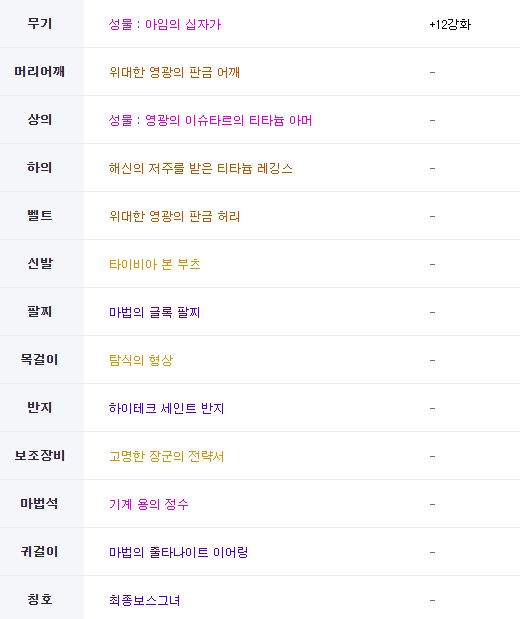Screen dimensions: 520x619
Task: Open the 마법의 글록 팔찌 bracelet
Action: click(154, 312)
